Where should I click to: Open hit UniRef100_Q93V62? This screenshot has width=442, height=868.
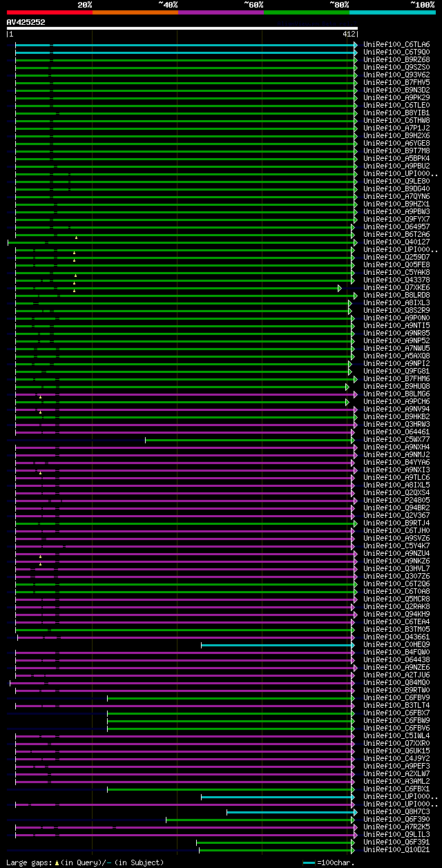point(396,75)
